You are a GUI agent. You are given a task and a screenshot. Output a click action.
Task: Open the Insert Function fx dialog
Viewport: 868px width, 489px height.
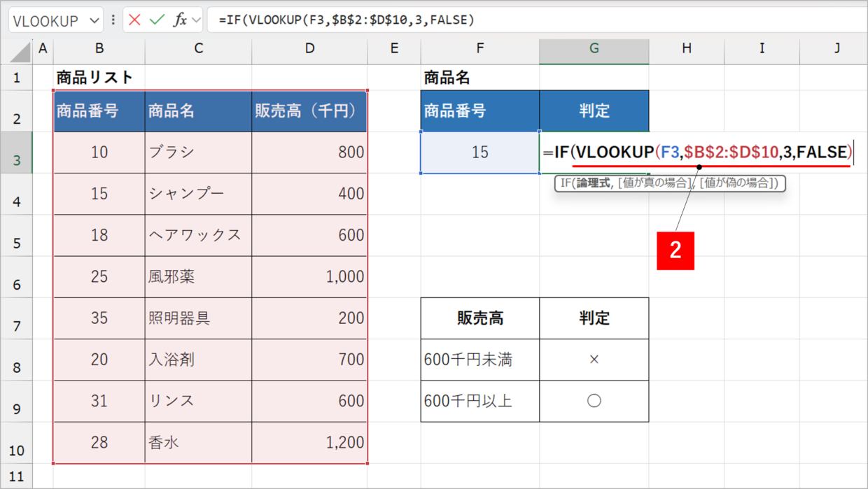click(x=180, y=20)
